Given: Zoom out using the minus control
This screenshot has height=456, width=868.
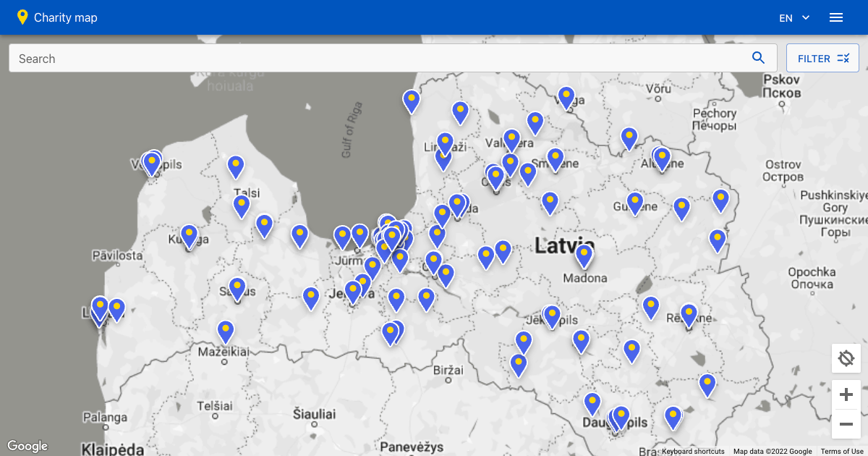Looking at the screenshot, I should [x=846, y=424].
